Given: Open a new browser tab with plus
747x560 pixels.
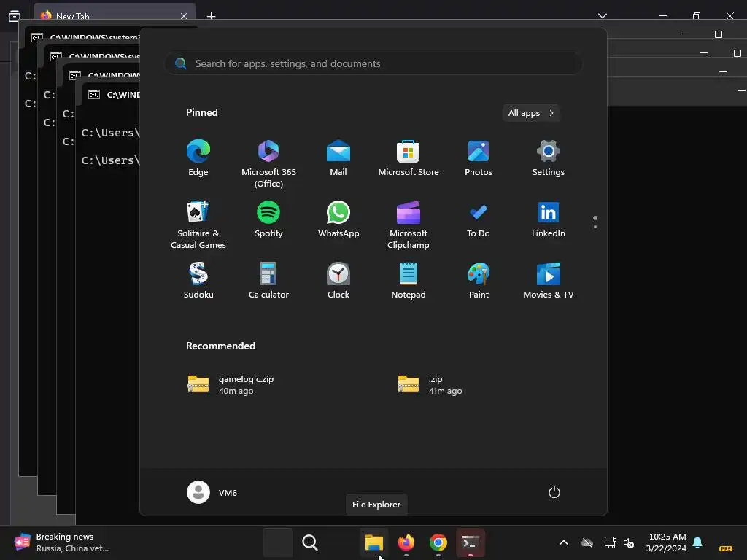Looking at the screenshot, I should click(x=211, y=16).
